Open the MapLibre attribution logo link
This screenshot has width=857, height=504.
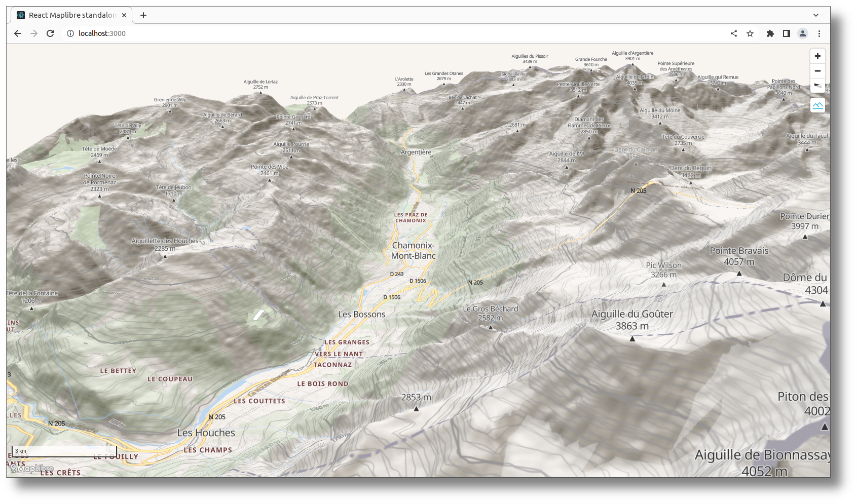click(x=32, y=469)
